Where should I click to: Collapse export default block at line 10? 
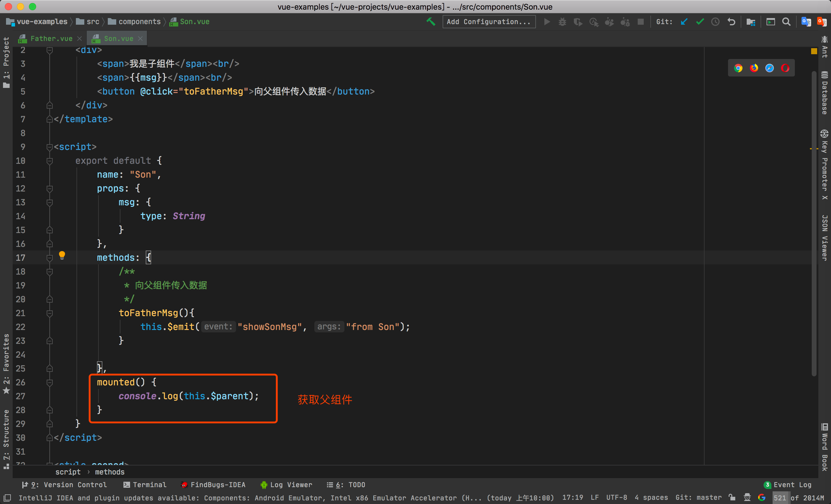(x=50, y=161)
